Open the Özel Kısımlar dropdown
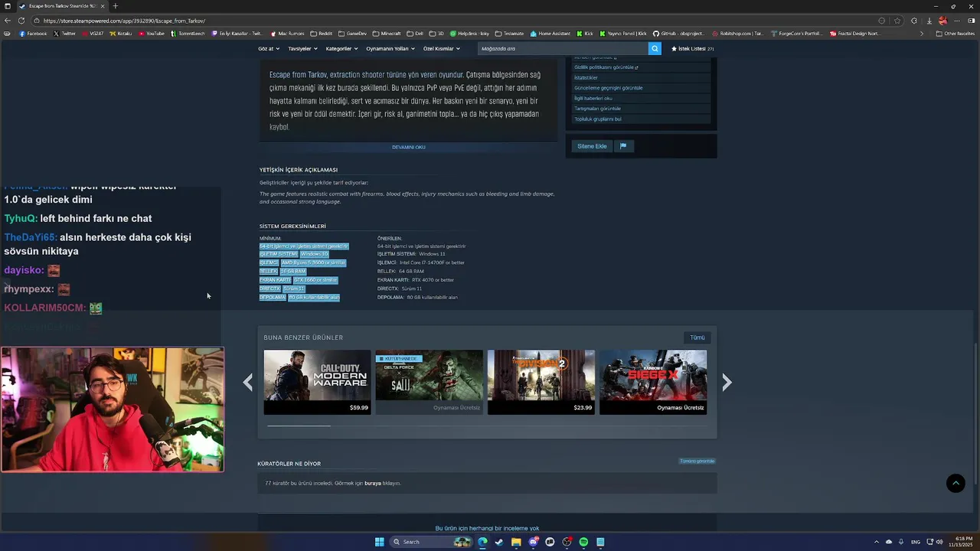The width and height of the screenshot is (980, 551). [x=442, y=48]
